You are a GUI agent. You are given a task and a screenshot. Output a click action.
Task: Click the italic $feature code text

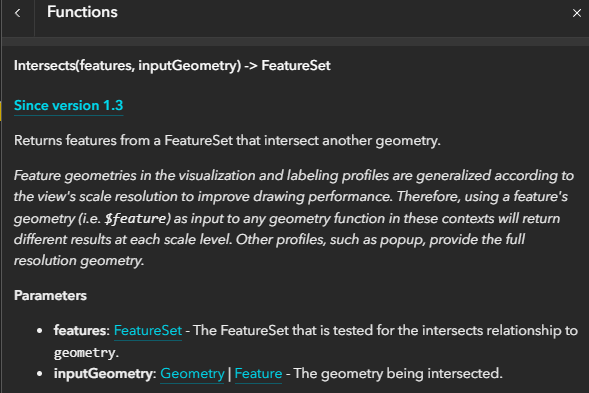click(135, 219)
